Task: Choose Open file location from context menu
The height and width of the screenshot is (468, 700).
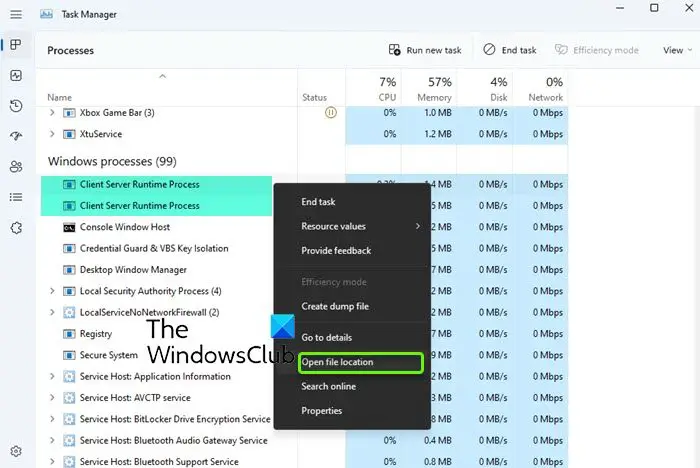Action: pos(360,362)
